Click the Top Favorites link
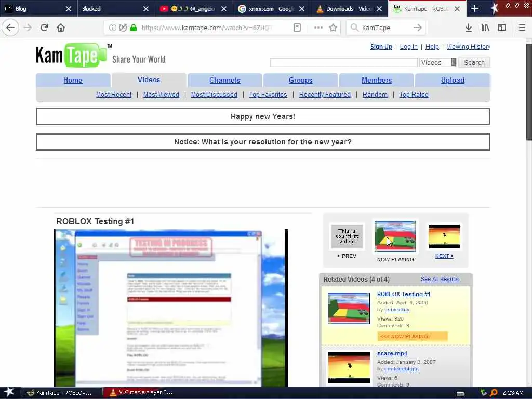Screen dimensions: 532x399 [268, 95]
